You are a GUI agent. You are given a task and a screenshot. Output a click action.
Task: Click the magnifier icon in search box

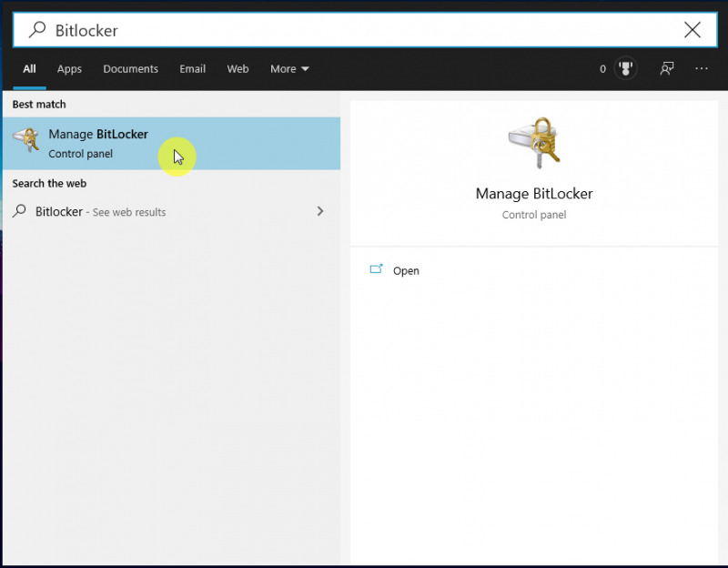point(37,30)
